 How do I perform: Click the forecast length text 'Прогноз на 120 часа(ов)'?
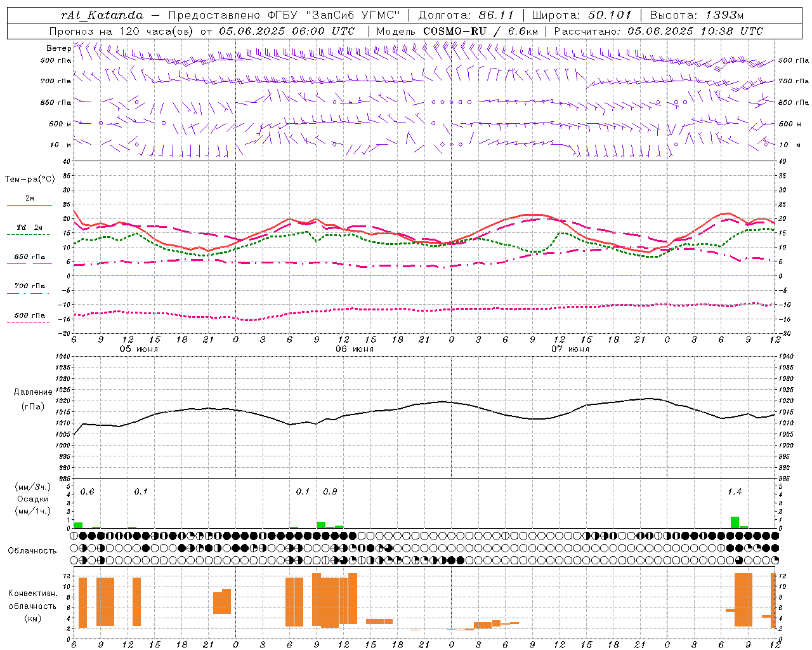tap(122, 31)
